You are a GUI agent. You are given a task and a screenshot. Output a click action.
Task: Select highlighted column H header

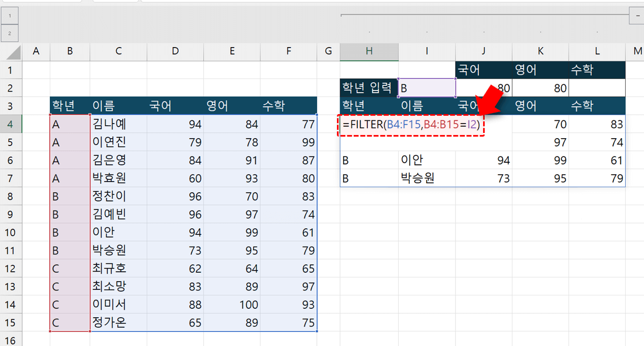[369, 51]
